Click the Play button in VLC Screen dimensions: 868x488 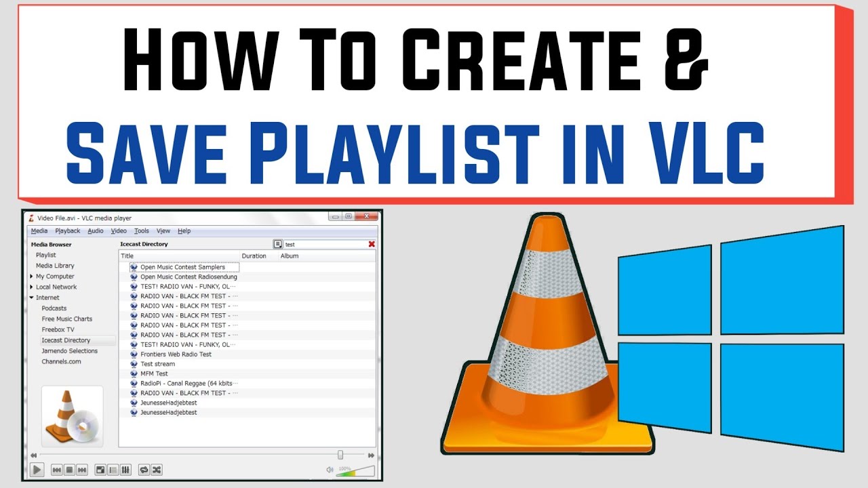coord(37,469)
